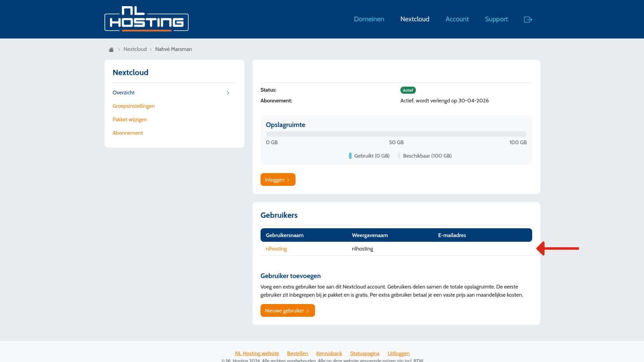Click Uitloggen in the footer

[399, 353]
